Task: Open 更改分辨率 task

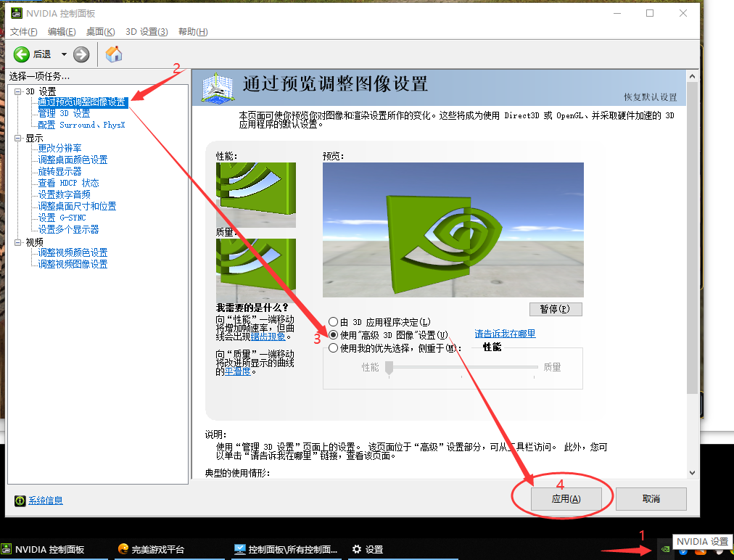Action: click(60, 148)
